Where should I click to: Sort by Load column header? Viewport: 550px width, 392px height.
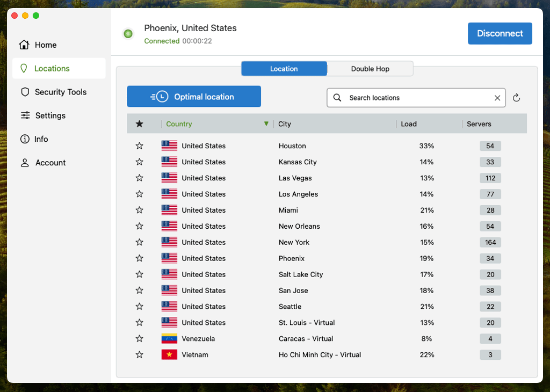point(409,124)
